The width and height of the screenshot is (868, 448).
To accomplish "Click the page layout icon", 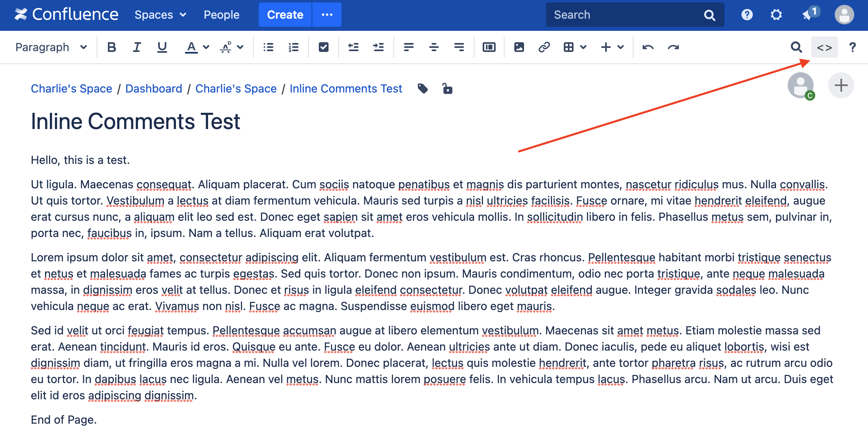I will click(x=489, y=47).
